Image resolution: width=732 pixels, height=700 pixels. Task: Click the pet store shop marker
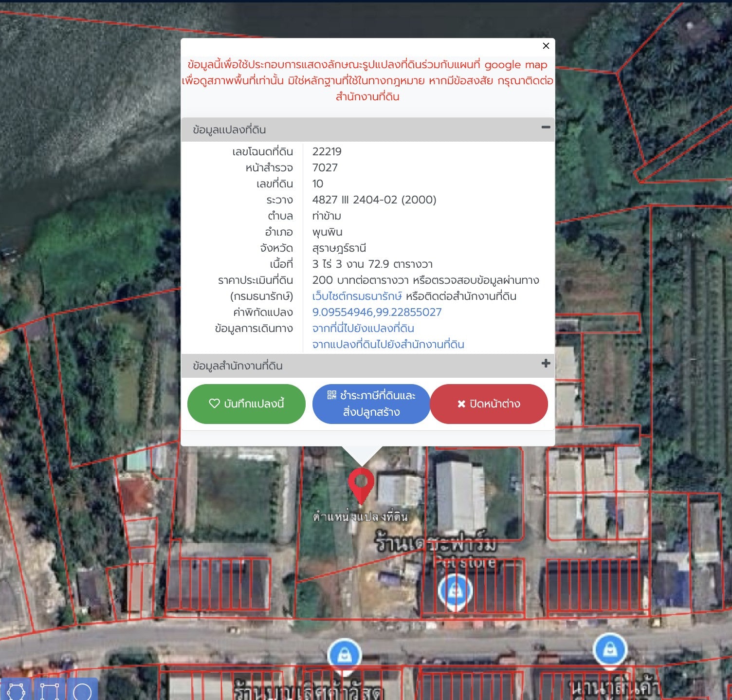(455, 590)
